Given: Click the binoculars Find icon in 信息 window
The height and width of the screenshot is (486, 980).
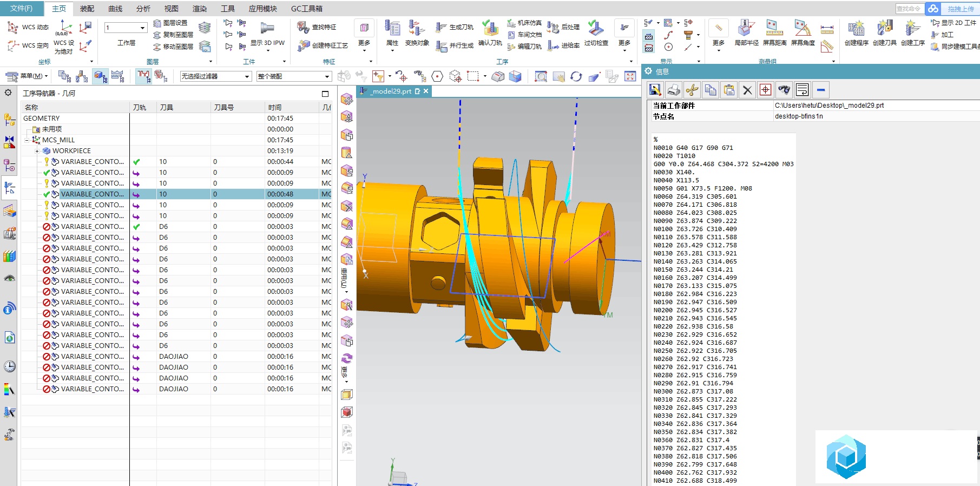Looking at the screenshot, I should coord(784,90).
